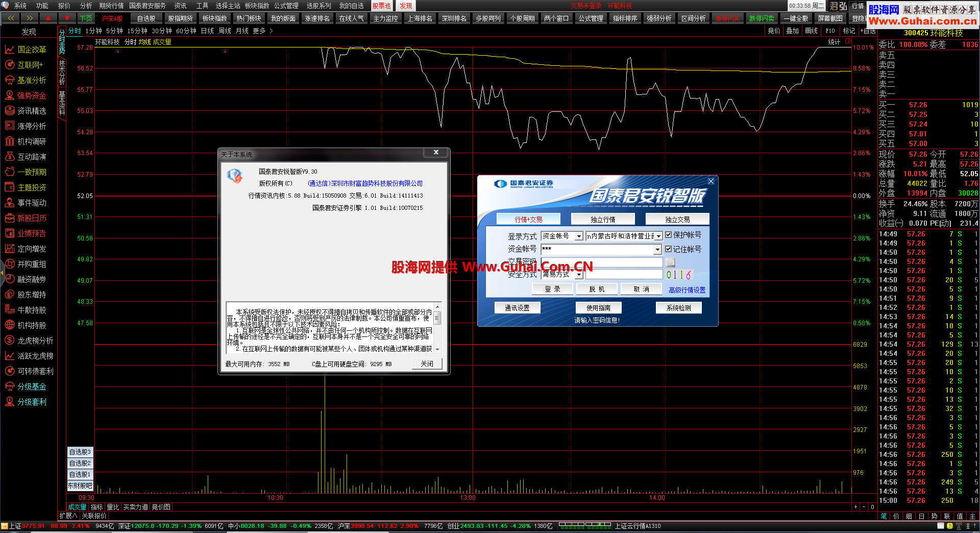This screenshot has height=533, width=980.
Task: Open 互动路演 sidebar item
Action: pos(26,157)
